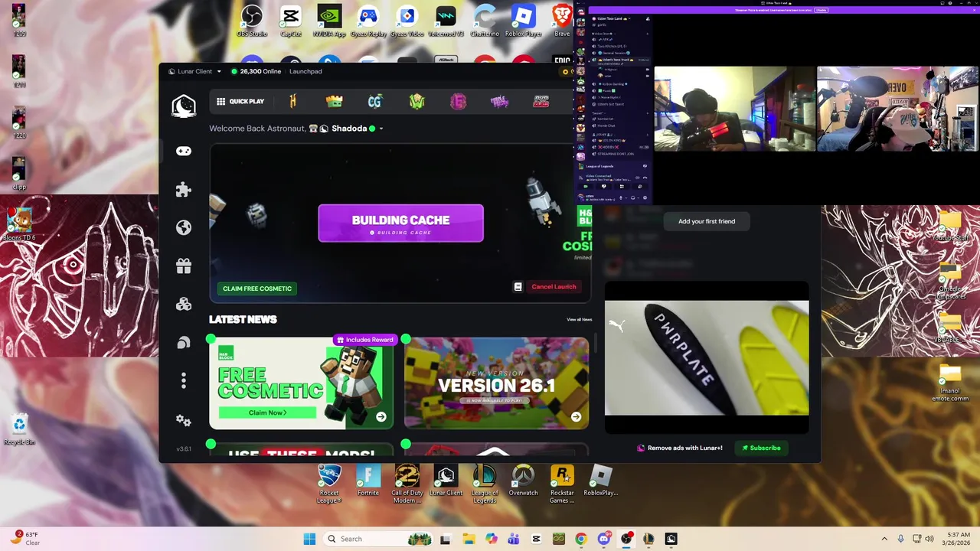Viewport: 980px width, 551px height.
Task: Open Rockstar Games desktop shortcut
Action: pyautogui.click(x=562, y=484)
